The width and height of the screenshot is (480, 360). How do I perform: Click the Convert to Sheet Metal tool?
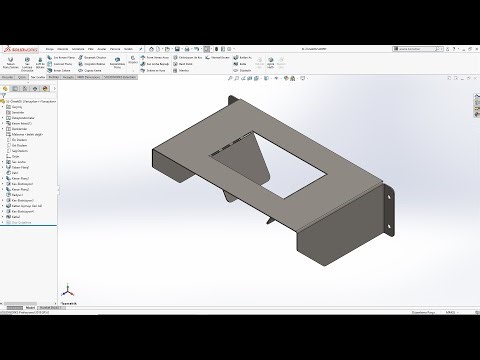(x=27, y=64)
